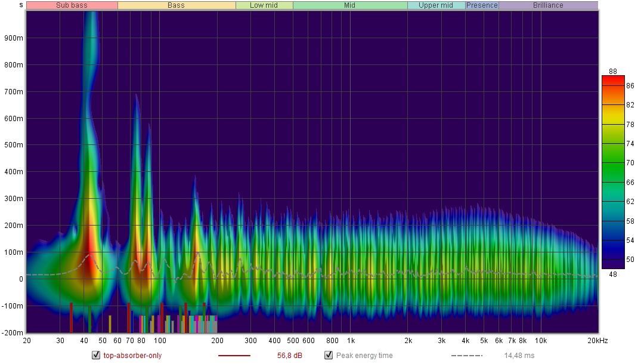Select the Mid frequency band header

click(x=349, y=5)
